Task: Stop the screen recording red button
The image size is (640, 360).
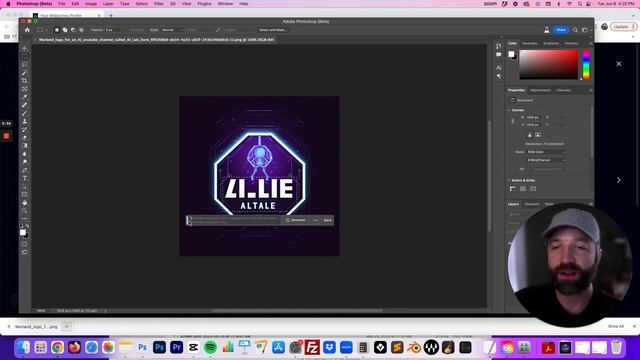Action: 7,136
